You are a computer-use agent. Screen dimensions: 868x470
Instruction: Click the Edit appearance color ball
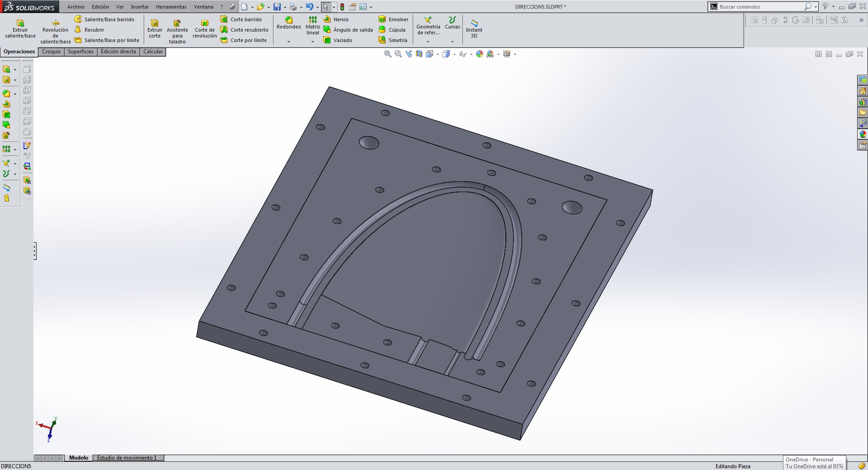479,54
